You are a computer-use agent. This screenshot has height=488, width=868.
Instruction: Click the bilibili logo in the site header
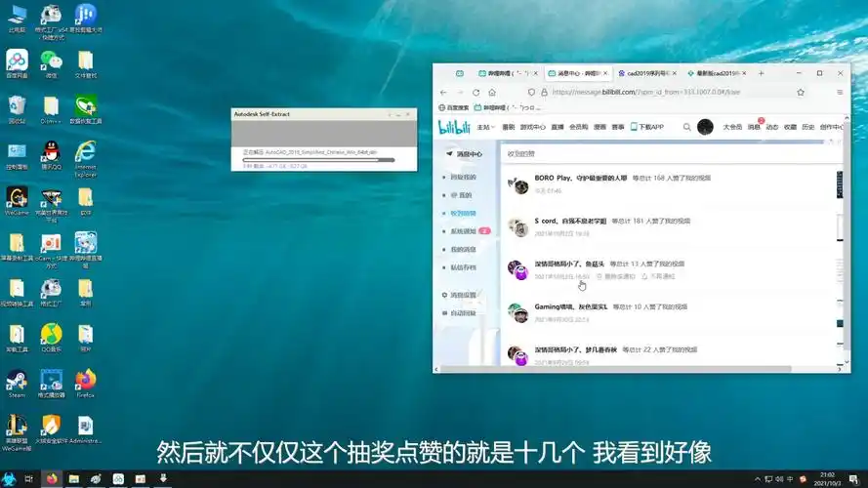coord(455,127)
